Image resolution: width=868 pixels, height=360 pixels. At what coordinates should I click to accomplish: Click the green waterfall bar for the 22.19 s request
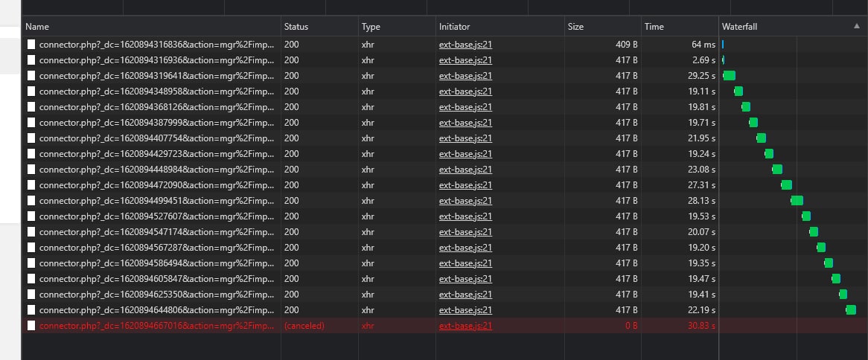851,310
